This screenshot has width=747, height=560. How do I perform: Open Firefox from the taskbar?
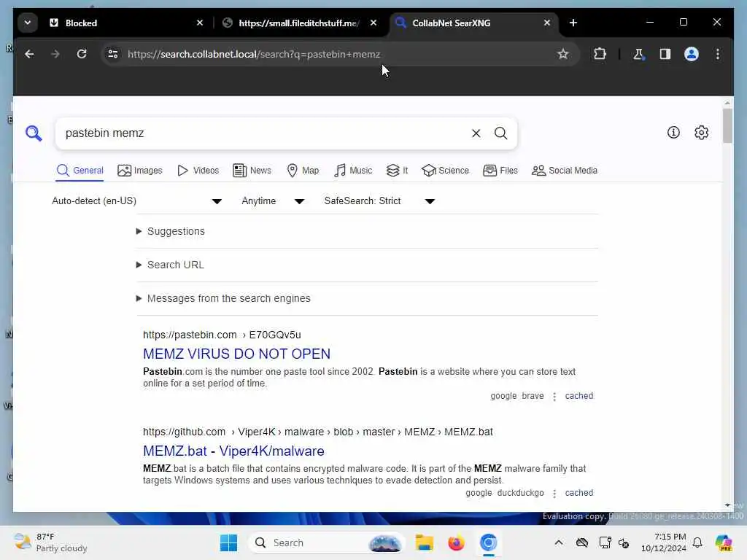click(456, 542)
